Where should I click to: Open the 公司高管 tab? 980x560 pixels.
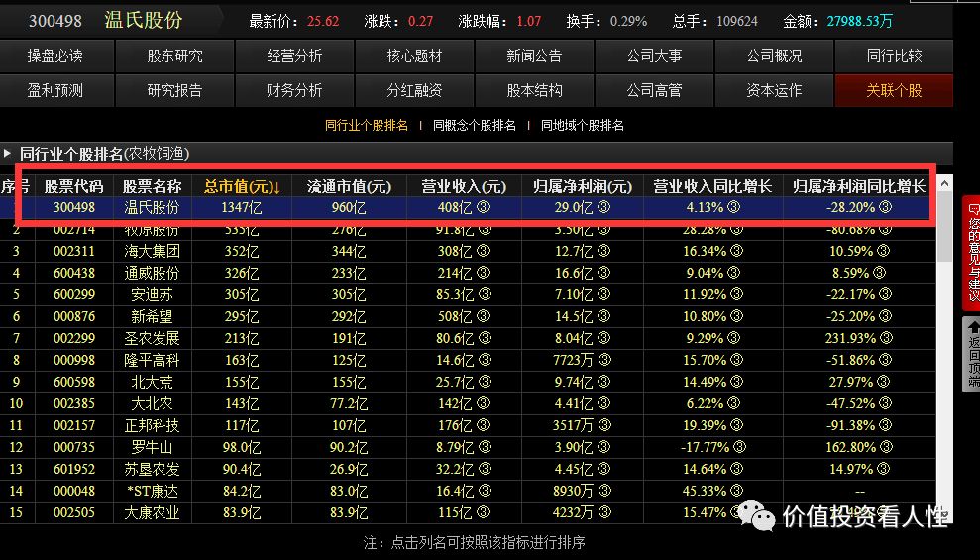654,90
